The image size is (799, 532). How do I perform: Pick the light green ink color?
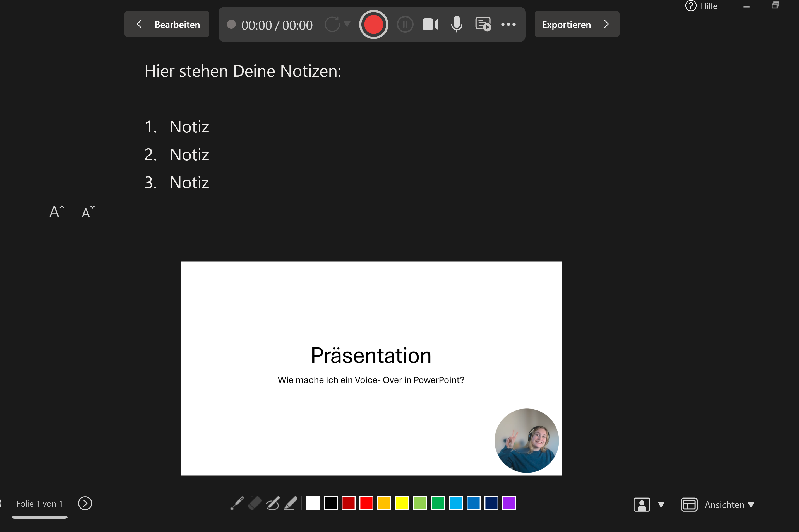[420, 503]
